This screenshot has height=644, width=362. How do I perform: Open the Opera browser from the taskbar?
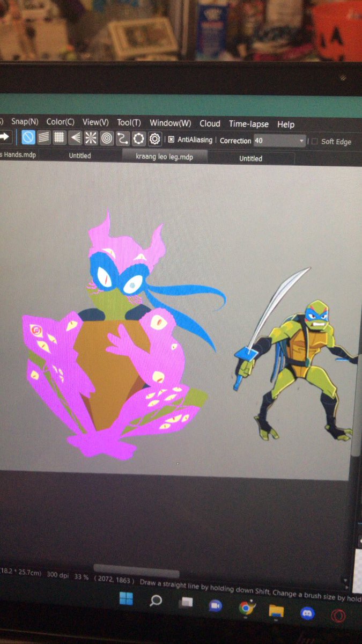tap(338, 616)
